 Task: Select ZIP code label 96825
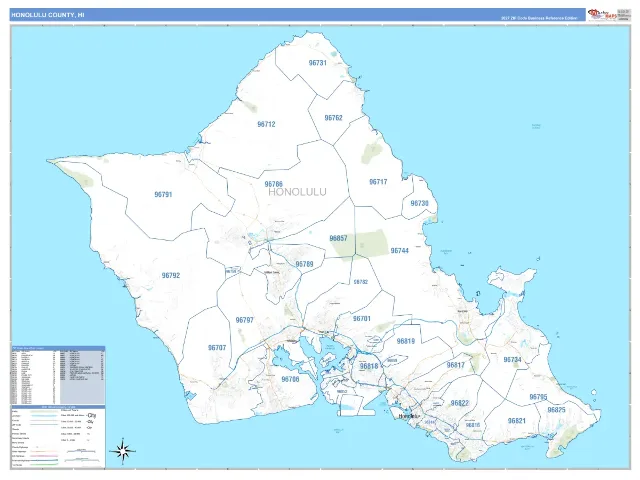coord(556,410)
